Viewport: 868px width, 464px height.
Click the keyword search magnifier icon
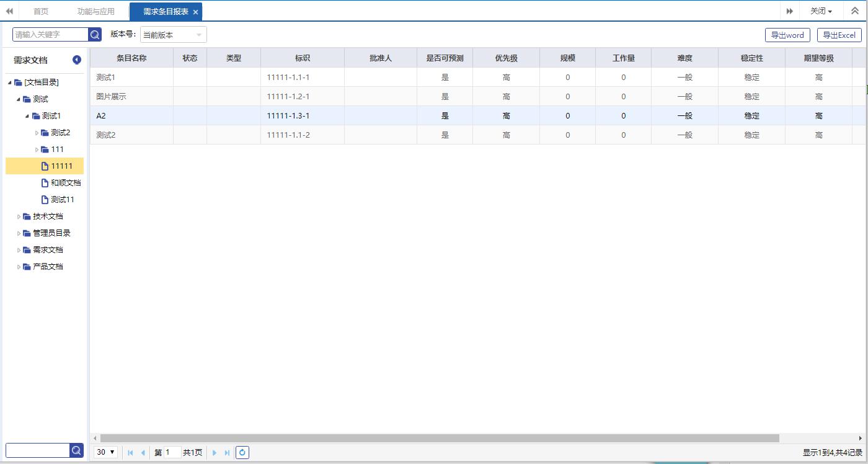coord(95,35)
